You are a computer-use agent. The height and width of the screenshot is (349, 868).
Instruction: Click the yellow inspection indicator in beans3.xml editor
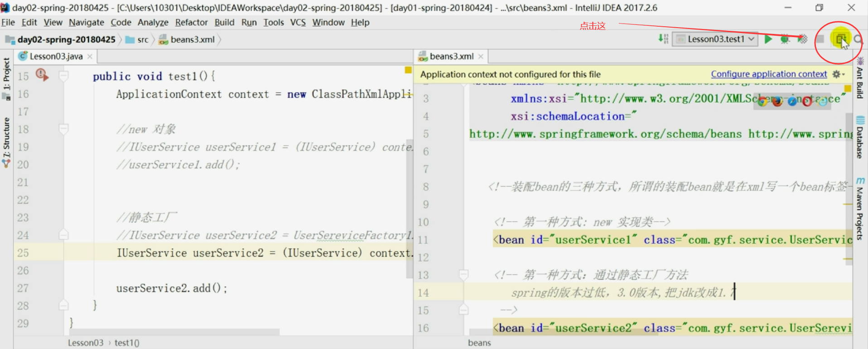(848, 89)
